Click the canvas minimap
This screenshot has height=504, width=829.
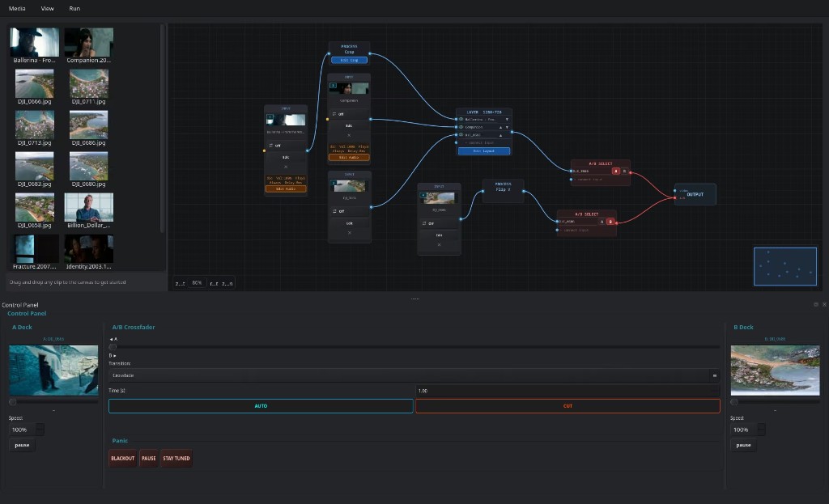(x=785, y=266)
